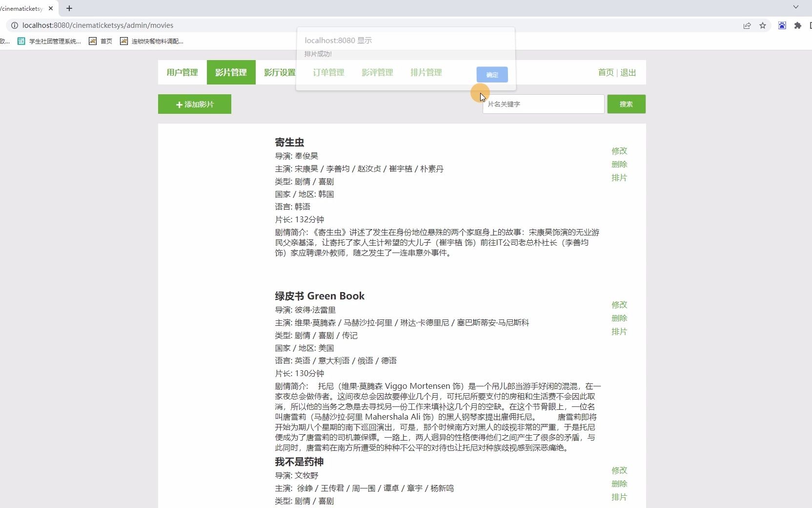Click 排片 for 寄生虫
Viewport: 812px width, 508px height.
coord(619,178)
